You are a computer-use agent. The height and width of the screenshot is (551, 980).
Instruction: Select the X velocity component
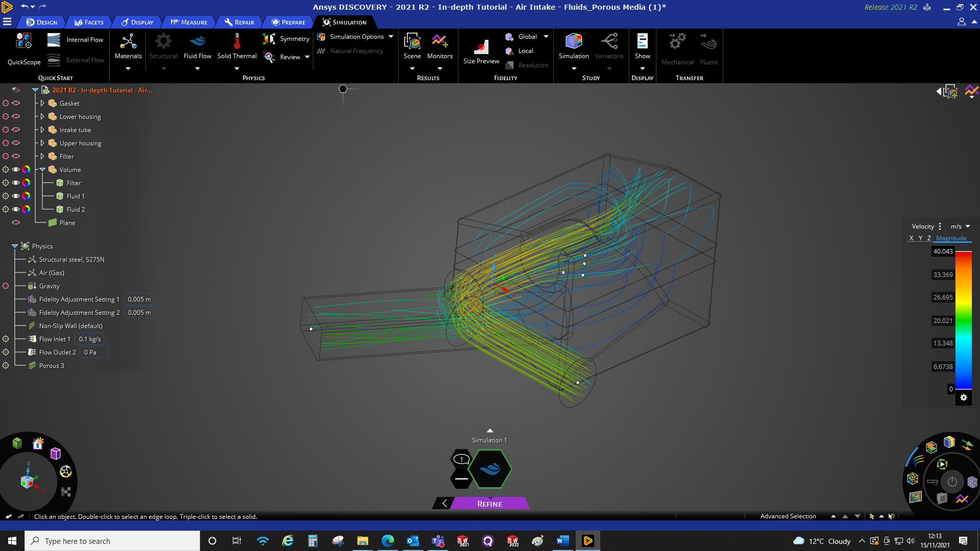point(911,238)
